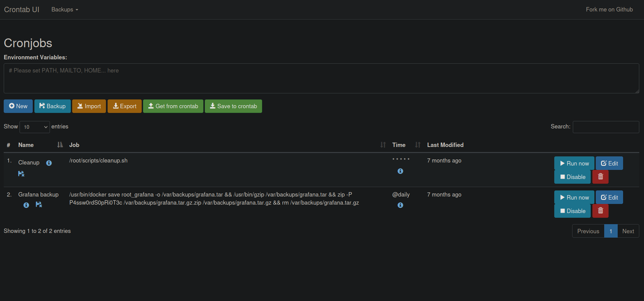Click the info icon below @daily schedule
This screenshot has width=644, height=301.
(400, 205)
